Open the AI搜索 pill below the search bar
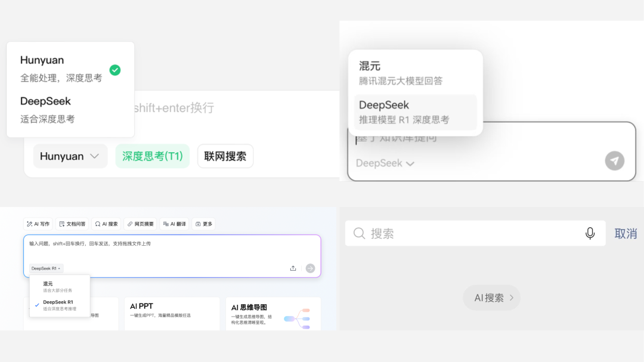 [491, 298]
